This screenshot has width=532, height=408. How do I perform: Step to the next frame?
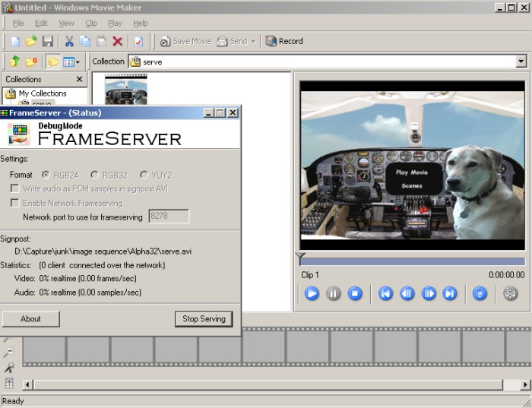pyautogui.click(x=429, y=294)
